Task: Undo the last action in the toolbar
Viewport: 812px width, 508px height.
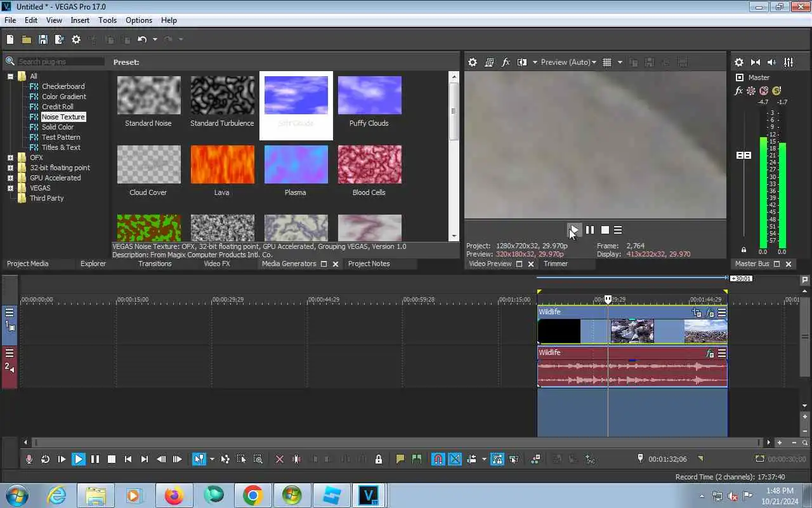Action: pyautogui.click(x=142, y=39)
